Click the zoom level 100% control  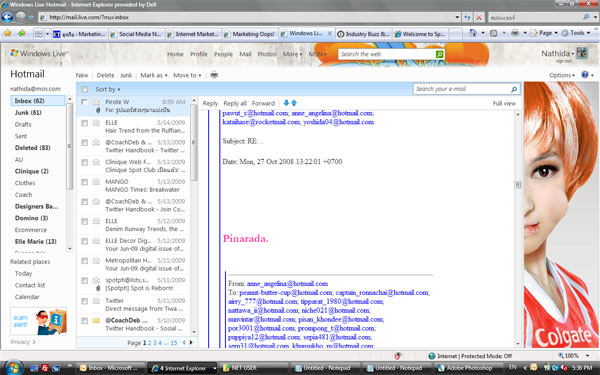(x=573, y=355)
